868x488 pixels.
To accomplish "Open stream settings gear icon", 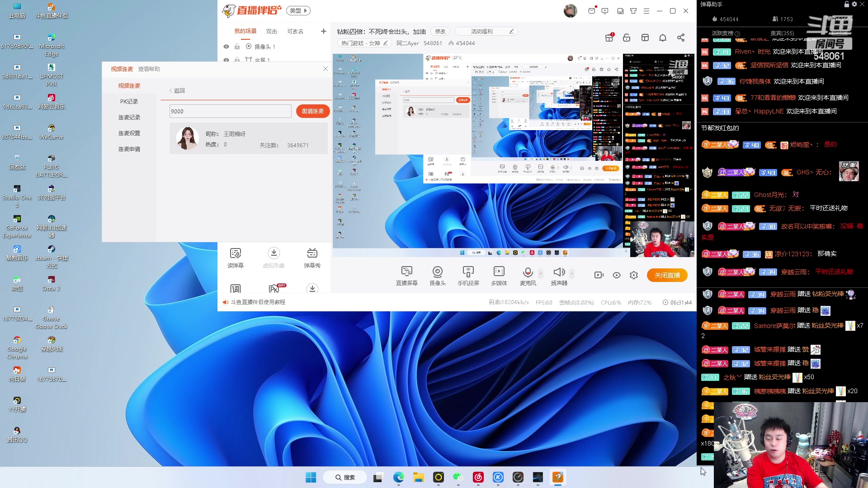I will 634,275.
